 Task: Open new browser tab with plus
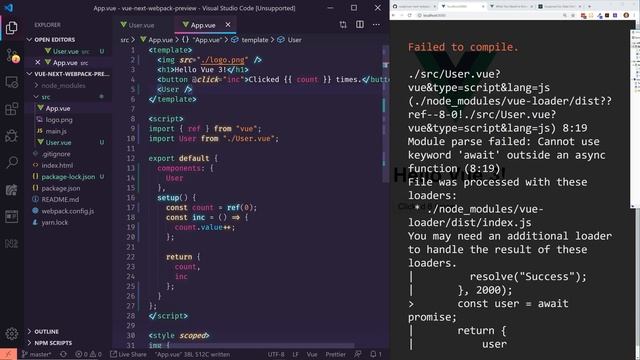tap(589, 7)
